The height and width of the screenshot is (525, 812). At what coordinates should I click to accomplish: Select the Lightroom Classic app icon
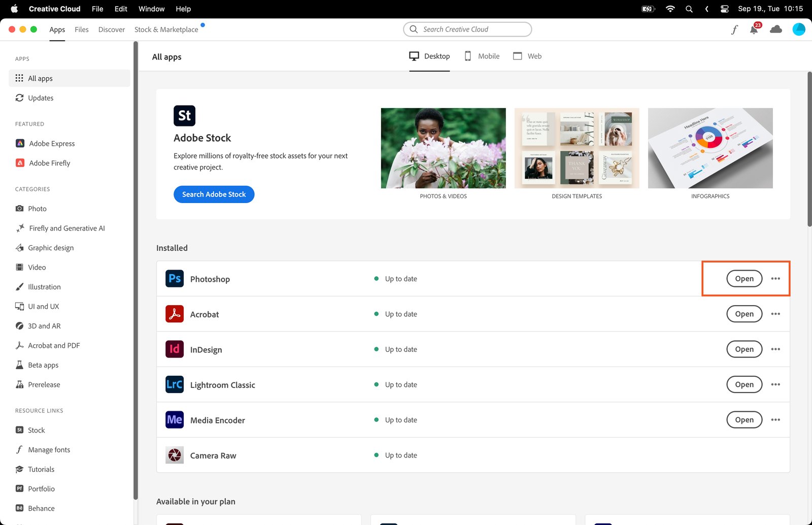[175, 384]
